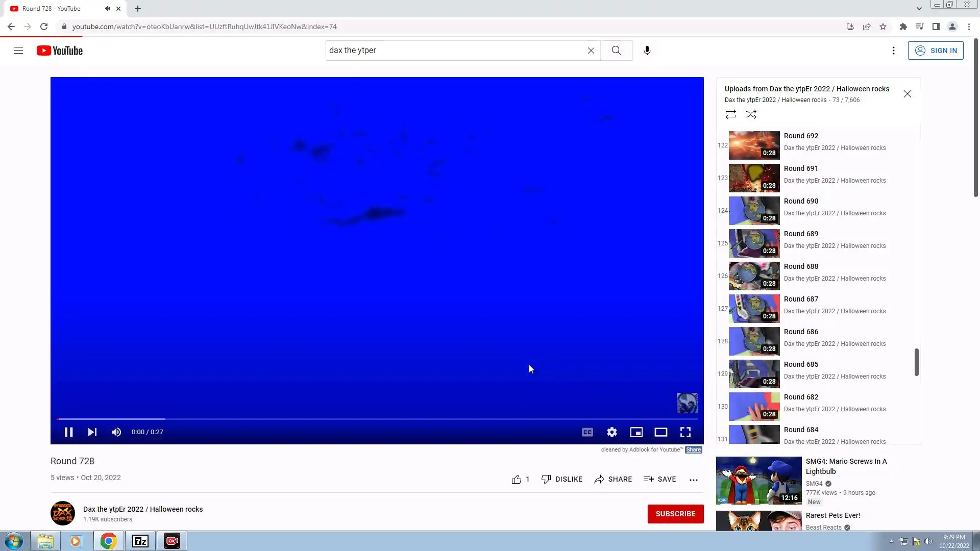Open YouTube guide hamburger menu
The height and width of the screenshot is (551, 980).
click(x=18, y=51)
